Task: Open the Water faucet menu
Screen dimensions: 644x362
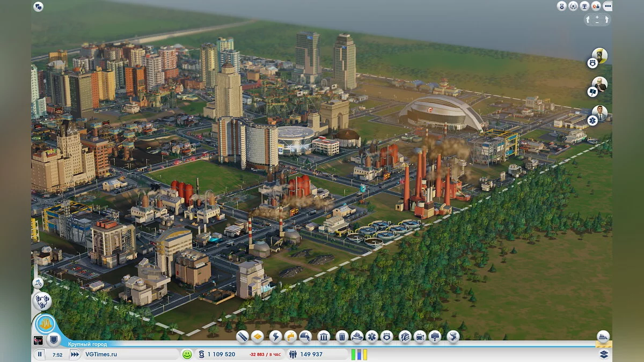Action: pos(290,337)
